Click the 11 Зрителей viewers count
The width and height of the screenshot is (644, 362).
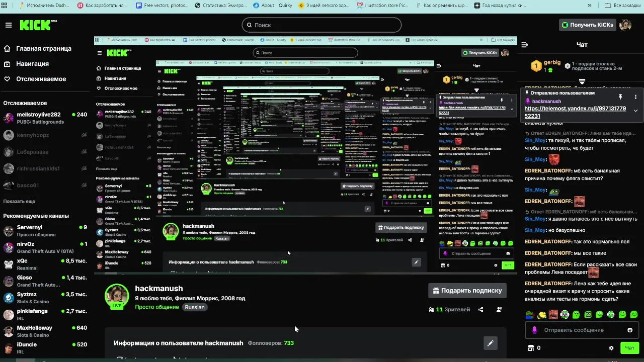[x=449, y=310]
